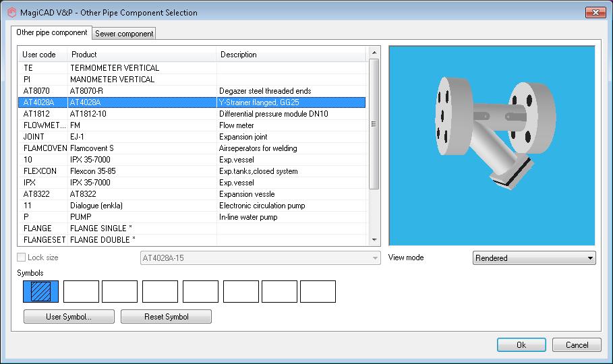This screenshot has width=613, height=364.
Task: Click the list scrollbar up arrow
Action: click(x=374, y=53)
